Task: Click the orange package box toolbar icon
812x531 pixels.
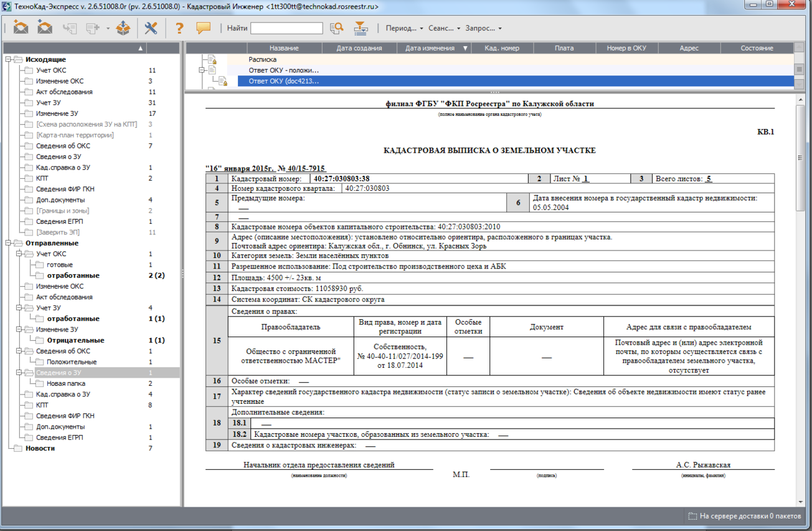Action: [123, 28]
